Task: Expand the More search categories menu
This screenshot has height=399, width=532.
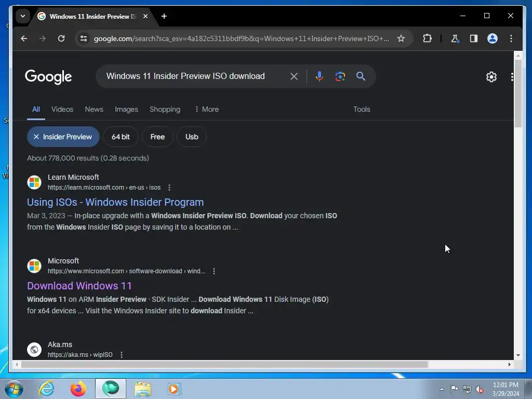Action: pos(207,109)
